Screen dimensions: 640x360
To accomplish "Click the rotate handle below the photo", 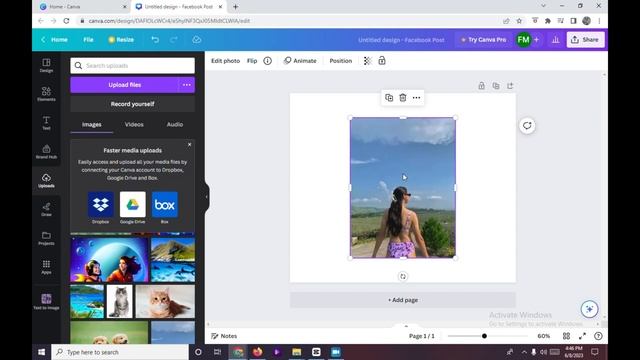I will 403,276.
